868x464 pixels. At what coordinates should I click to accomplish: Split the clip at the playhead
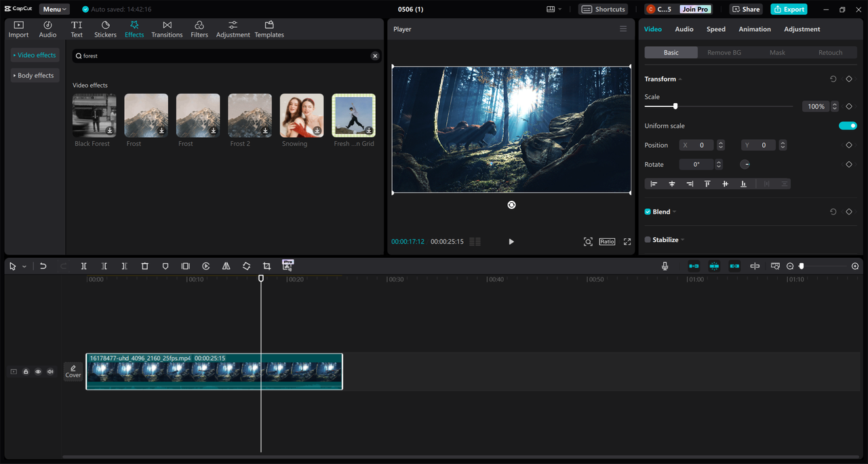(84, 267)
